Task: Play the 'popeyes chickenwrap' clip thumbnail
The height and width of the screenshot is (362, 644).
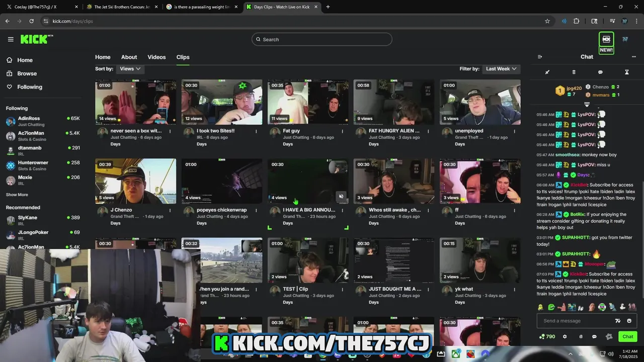Action: click(x=221, y=181)
